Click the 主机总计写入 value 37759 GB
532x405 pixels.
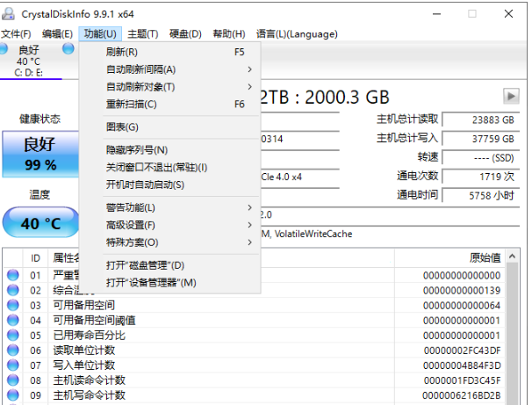[x=481, y=139]
